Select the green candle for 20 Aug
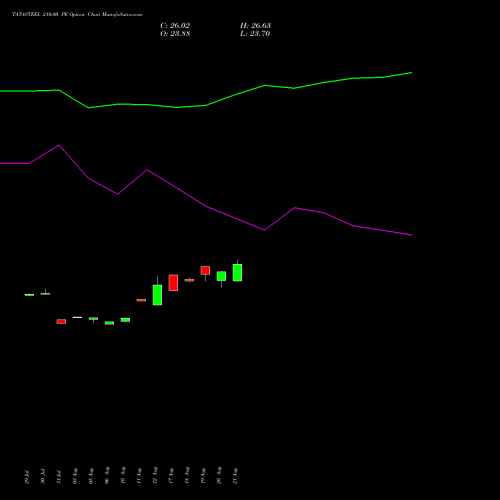The height and width of the screenshot is (500, 500). click(x=221, y=276)
